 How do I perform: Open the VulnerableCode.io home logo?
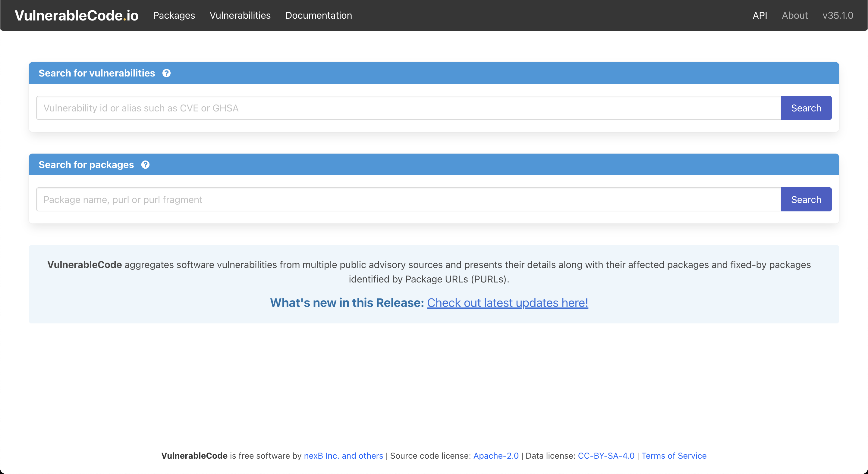pyautogui.click(x=77, y=15)
